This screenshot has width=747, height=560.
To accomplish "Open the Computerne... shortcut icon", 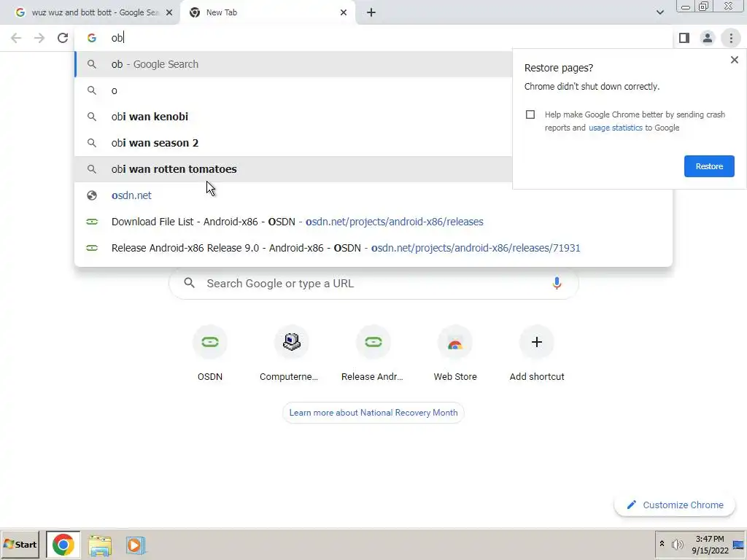I will coord(292,342).
